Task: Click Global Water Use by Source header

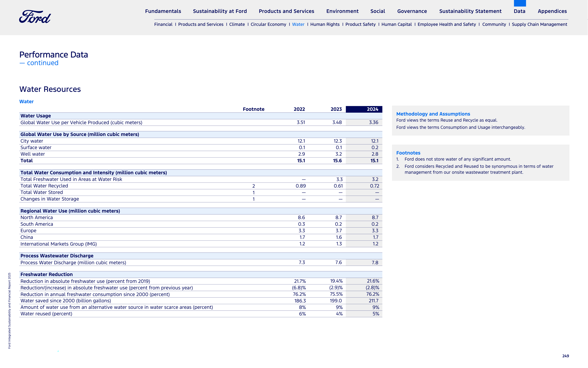Action: click(201, 134)
